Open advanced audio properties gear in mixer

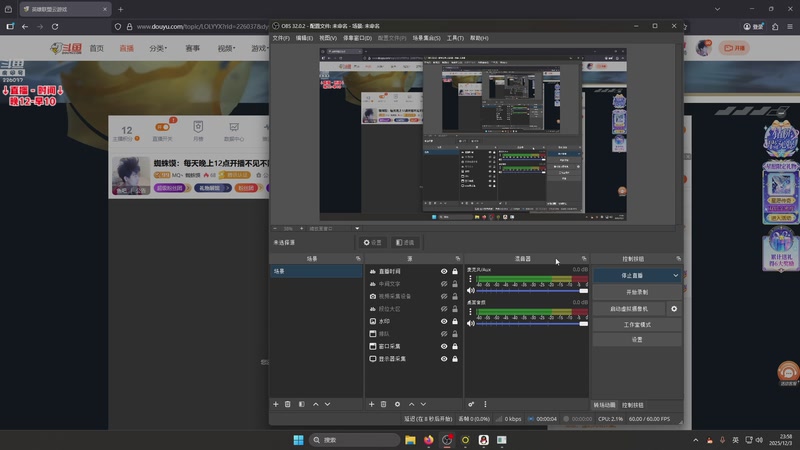click(471, 404)
